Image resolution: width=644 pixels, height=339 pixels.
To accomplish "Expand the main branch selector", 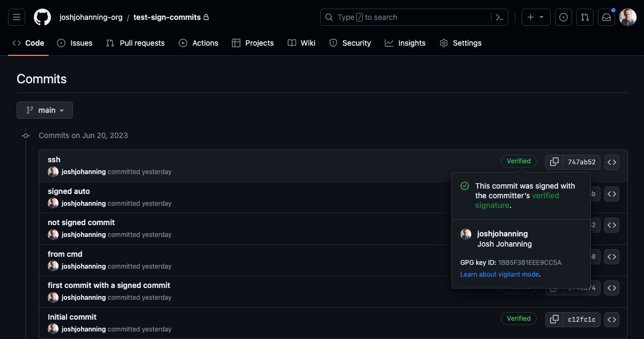I will coord(45,110).
